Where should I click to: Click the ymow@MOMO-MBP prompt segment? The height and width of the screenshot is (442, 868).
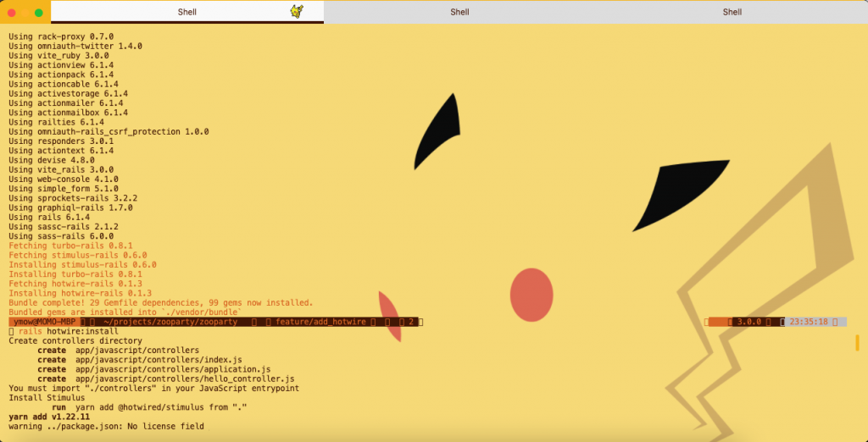point(44,322)
